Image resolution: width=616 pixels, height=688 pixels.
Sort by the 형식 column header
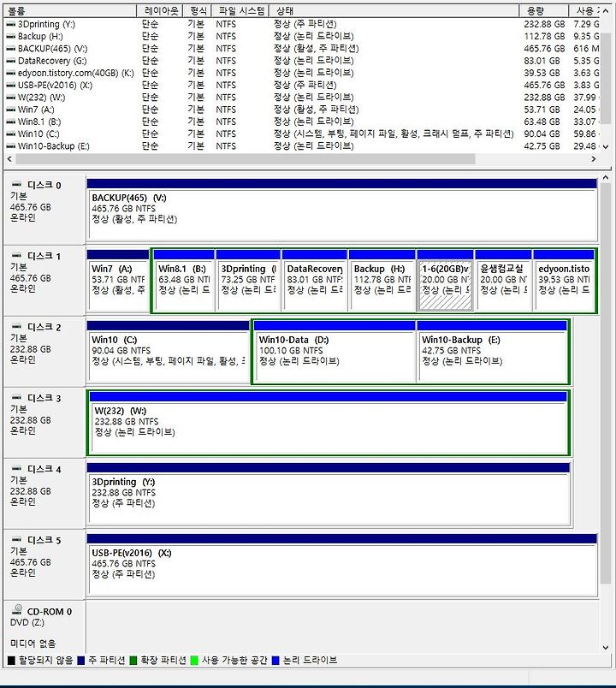(198, 10)
